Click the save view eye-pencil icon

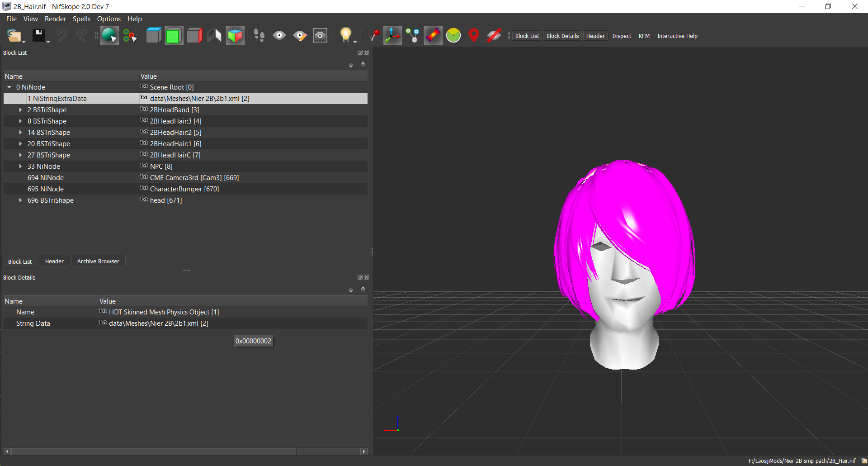[x=300, y=35]
